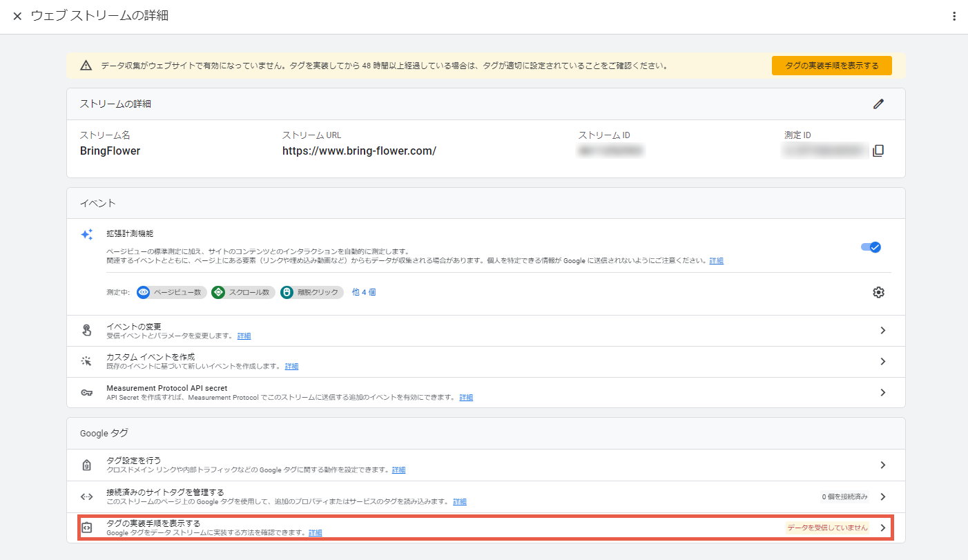The height and width of the screenshot is (560, 968).
Task: Open 詳細 link in enhanced measurement description
Action: [x=717, y=261]
